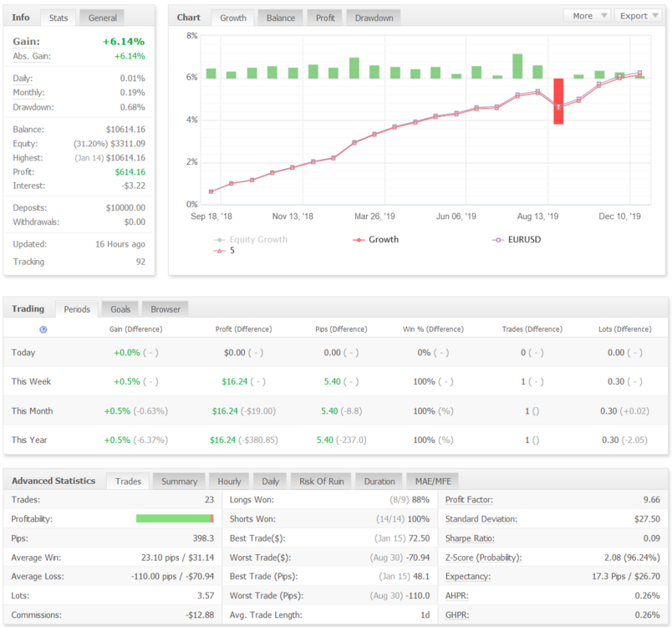Screen dimensions: 672x627
Task: Toggle the legend series labeled 5
Action: pyautogui.click(x=224, y=250)
